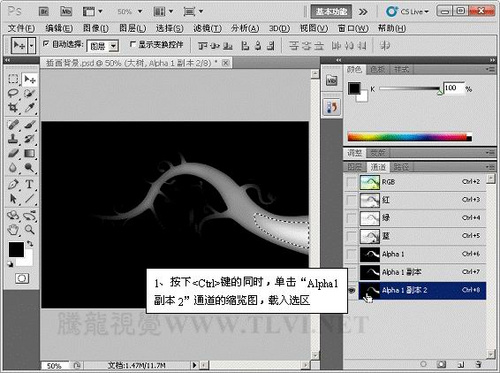This screenshot has height=373, width=500.
Task: Select the Rectangular Marquee tool
Action: 13,79
